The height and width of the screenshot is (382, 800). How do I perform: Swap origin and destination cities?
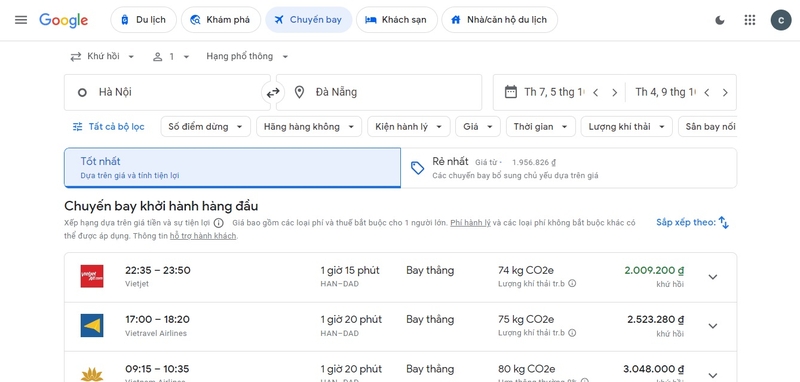(273, 92)
